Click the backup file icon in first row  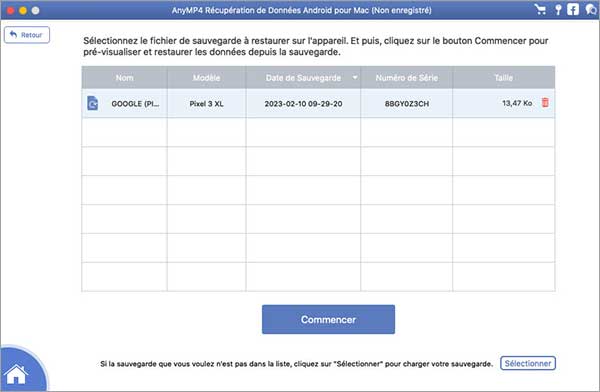pos(93,103)
